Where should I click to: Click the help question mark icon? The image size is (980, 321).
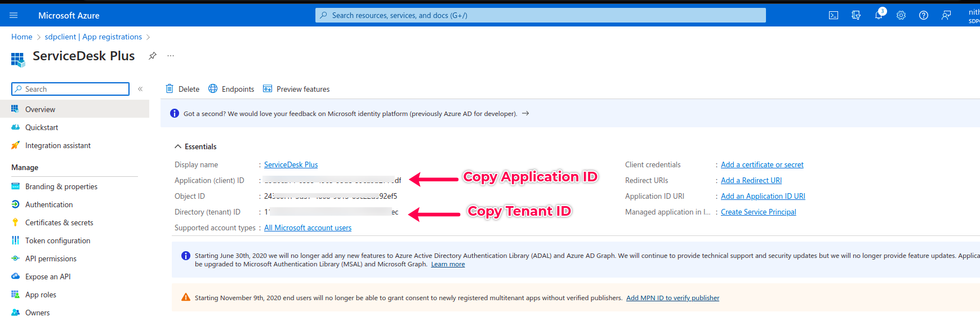click(924, 15)
